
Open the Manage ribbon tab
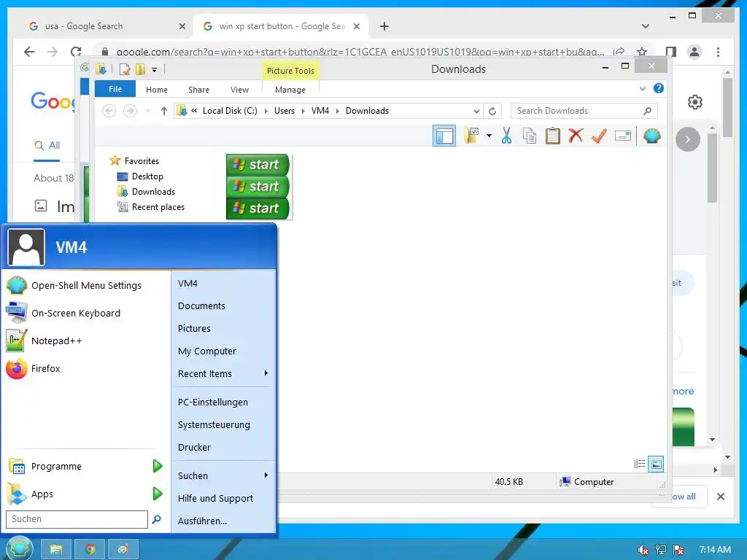pos(290,90)
